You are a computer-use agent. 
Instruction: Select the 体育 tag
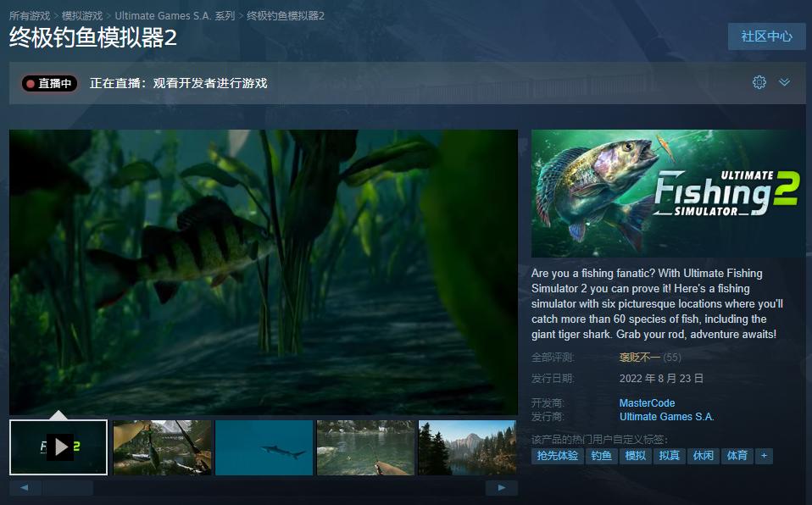(737, 455)
